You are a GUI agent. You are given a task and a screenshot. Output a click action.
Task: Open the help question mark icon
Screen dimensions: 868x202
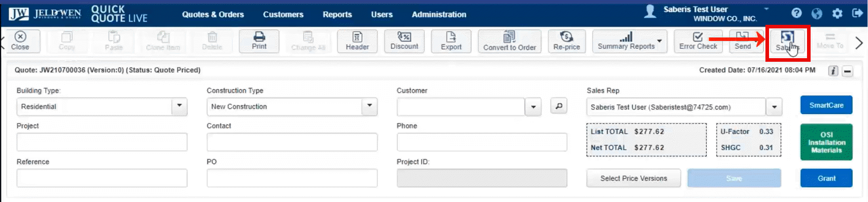point(797,13)
